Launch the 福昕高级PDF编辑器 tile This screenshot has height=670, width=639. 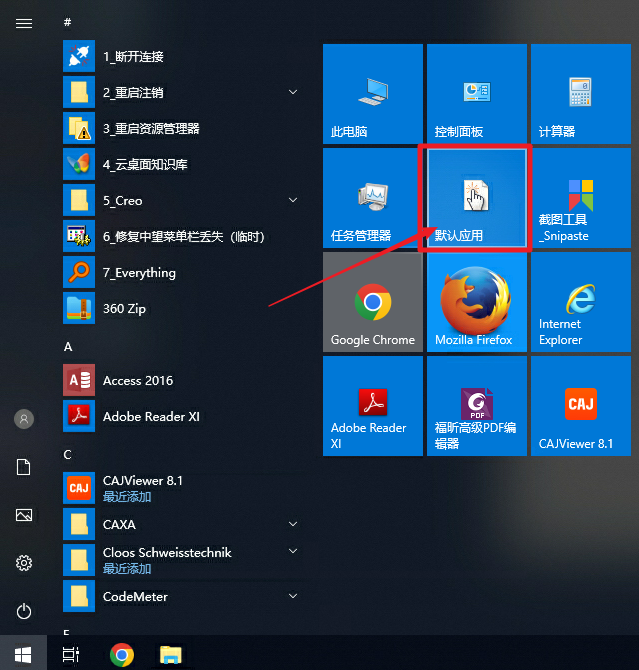(x=475, y=406)
